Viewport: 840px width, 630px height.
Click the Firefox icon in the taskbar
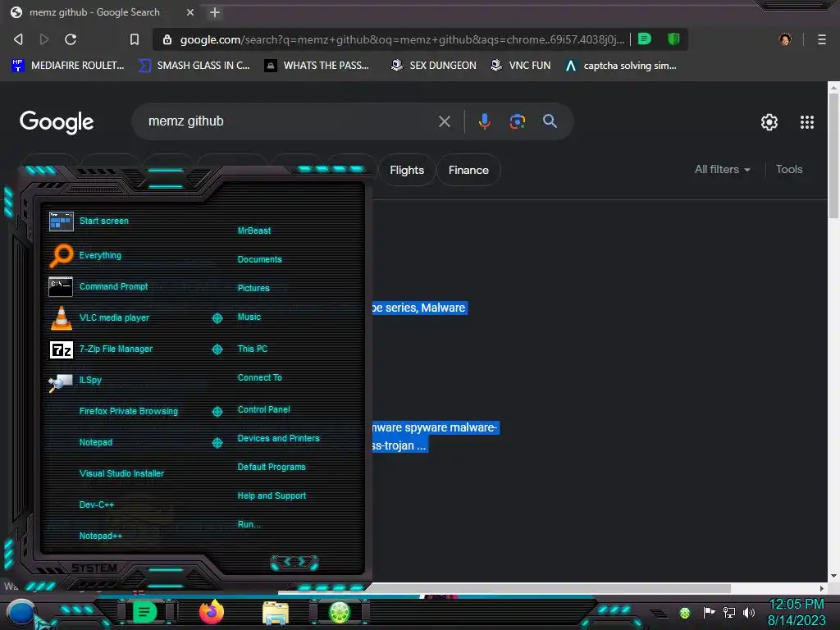212,612
